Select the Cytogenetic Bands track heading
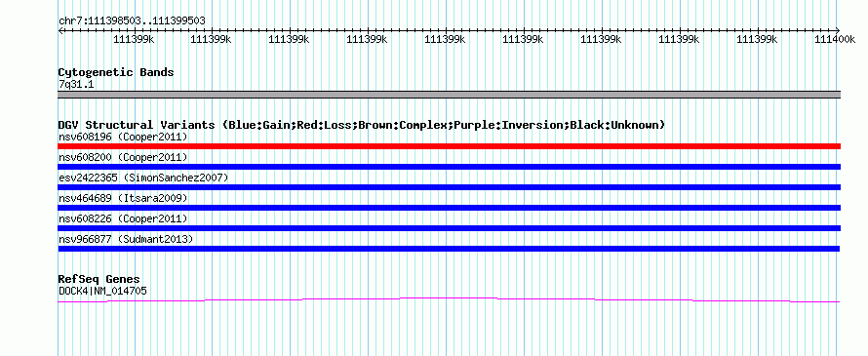 click(116, 72)
